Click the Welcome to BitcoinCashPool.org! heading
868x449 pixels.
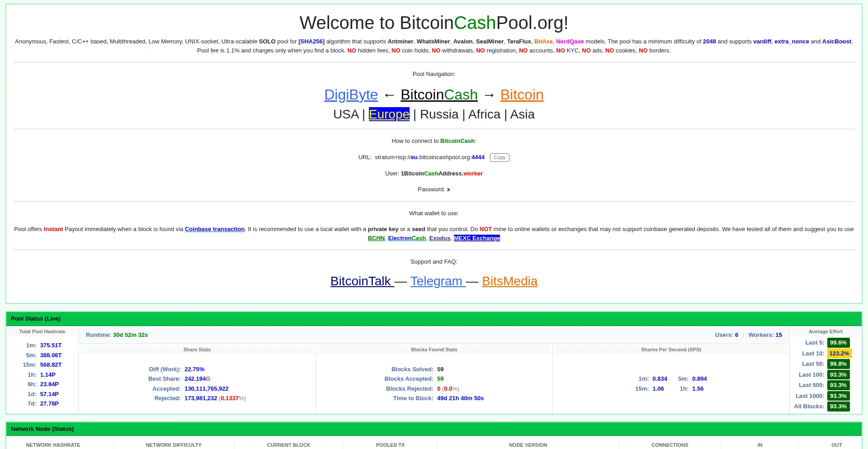coord(434,23)
